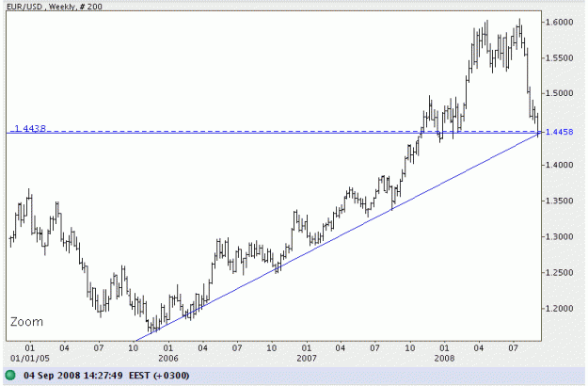Click the 2008 year label on time axis
This screenshot has height=386, width=588.
(444, 359)
